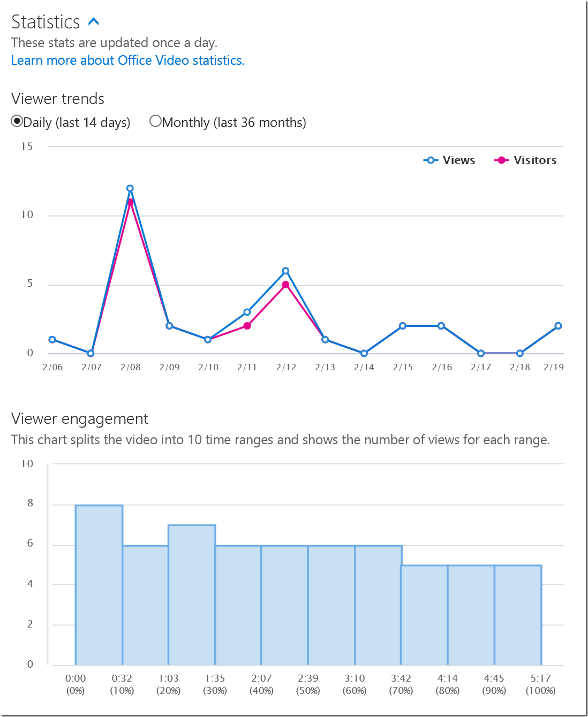Click the engagement bar starting at 3:42
The image size is (588, 717).
[x=424, y=615]
